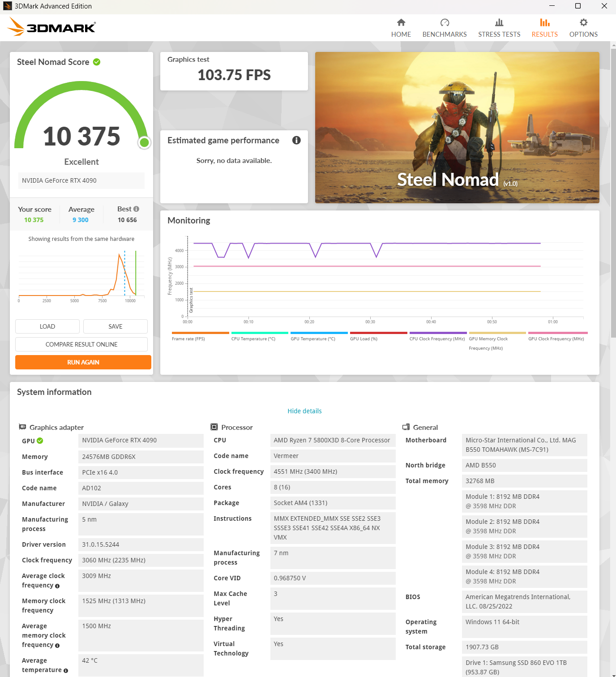
Task: Click the NVIDIA GeForce RTX 4090 score label
Action: 81,180
